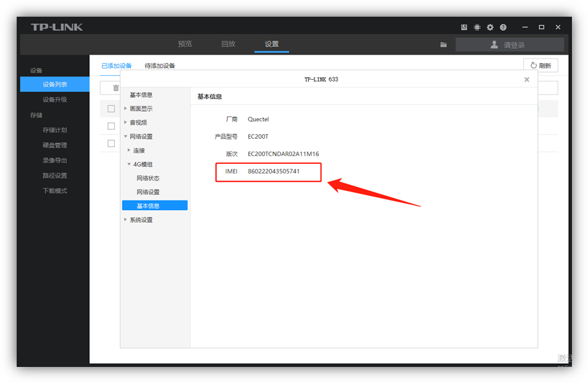Open 硬盘管理 in left sidebar
This screenshot has width=588, height=383.
coord(55,145)
